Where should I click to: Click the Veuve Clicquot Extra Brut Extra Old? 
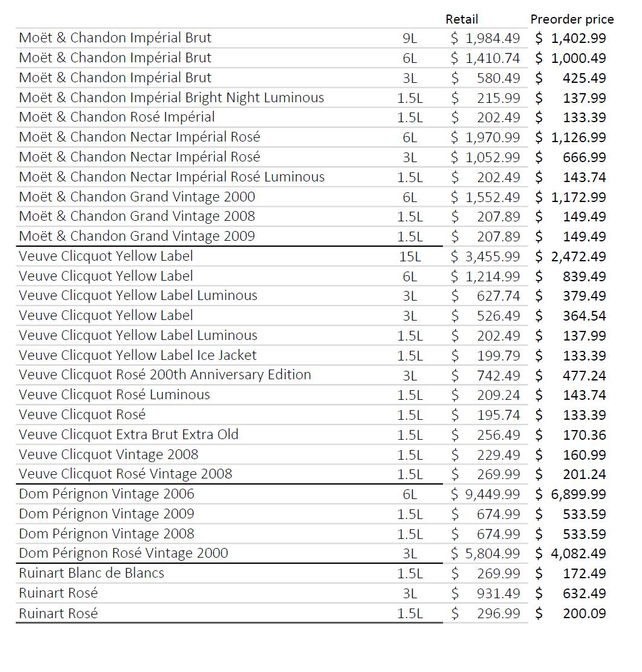(x=128, y=434)
